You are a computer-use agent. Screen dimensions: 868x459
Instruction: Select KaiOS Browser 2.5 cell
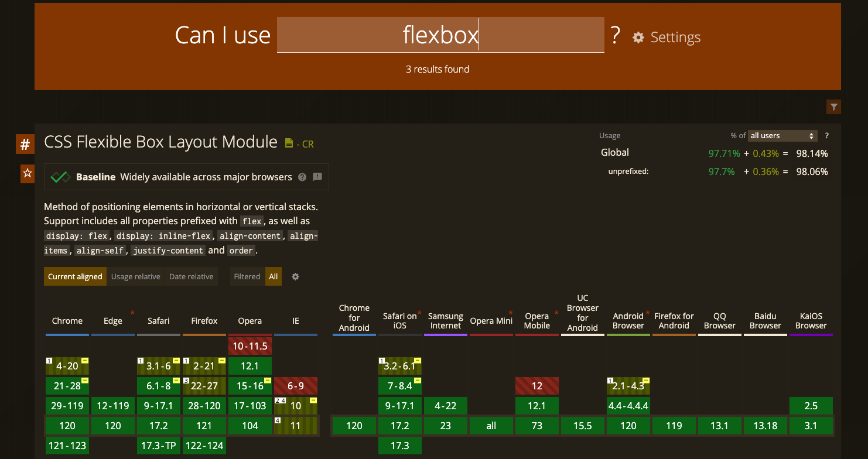[811, 406]
